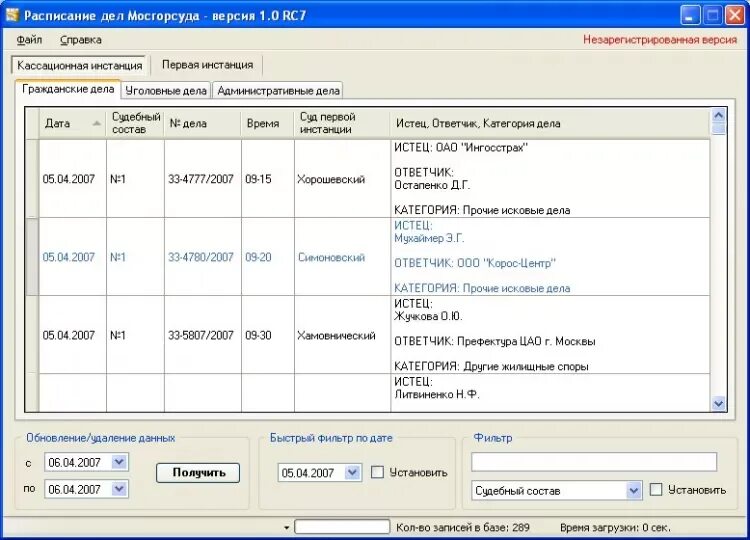750x540 pixels.
Task: Click the № дела column header
Action: (203, 123)
